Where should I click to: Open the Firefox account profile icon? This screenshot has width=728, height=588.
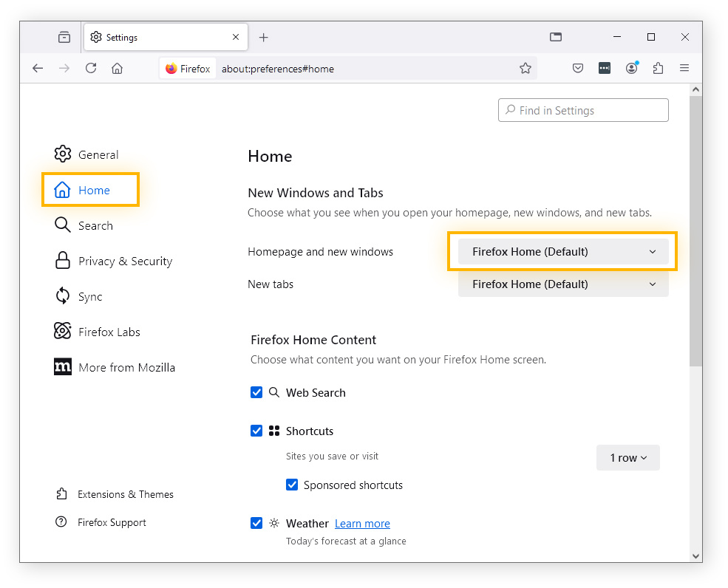click(x=631, y=68)
